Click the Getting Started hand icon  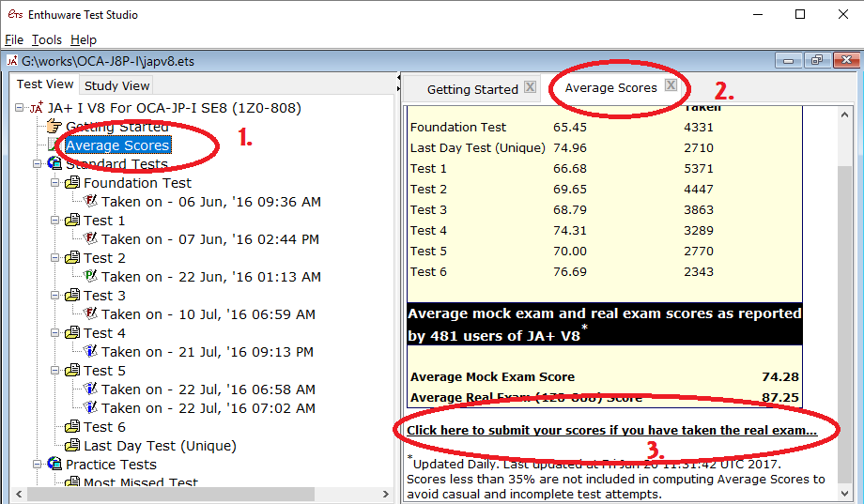pos(54,127)
